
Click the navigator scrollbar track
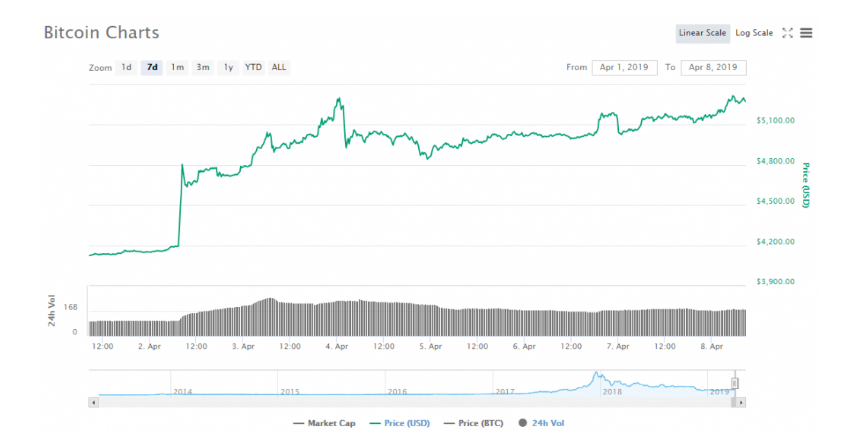point(415,402)
